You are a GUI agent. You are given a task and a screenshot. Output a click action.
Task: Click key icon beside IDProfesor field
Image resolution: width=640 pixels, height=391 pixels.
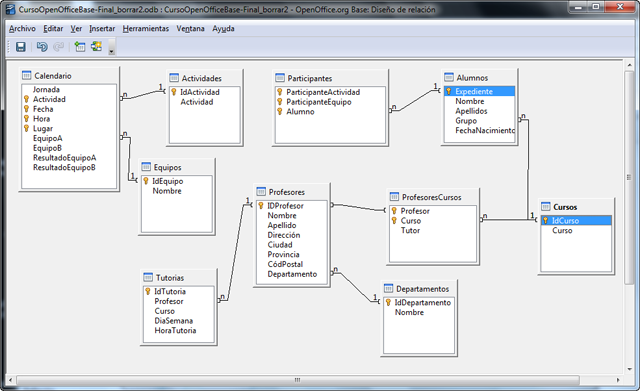point(261,206)
